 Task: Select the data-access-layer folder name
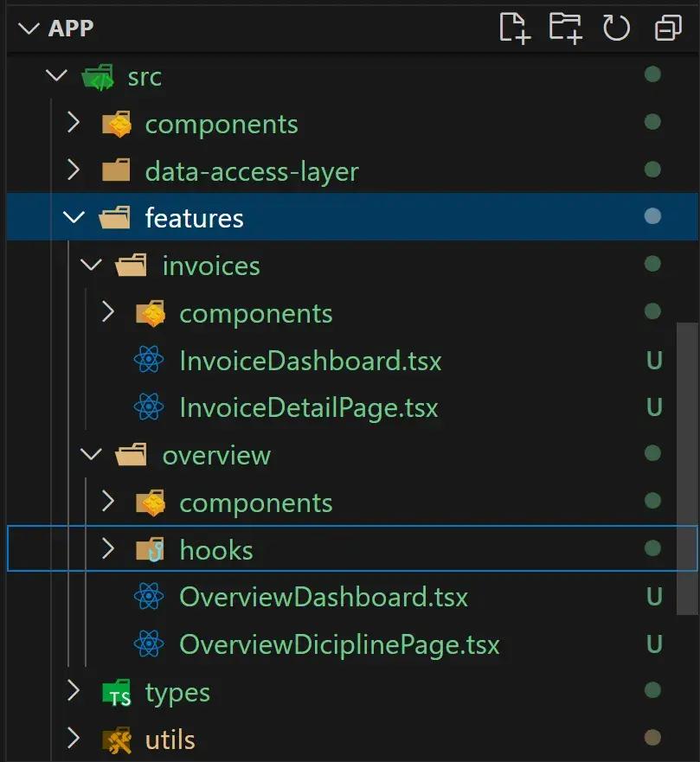click(252, 172)
